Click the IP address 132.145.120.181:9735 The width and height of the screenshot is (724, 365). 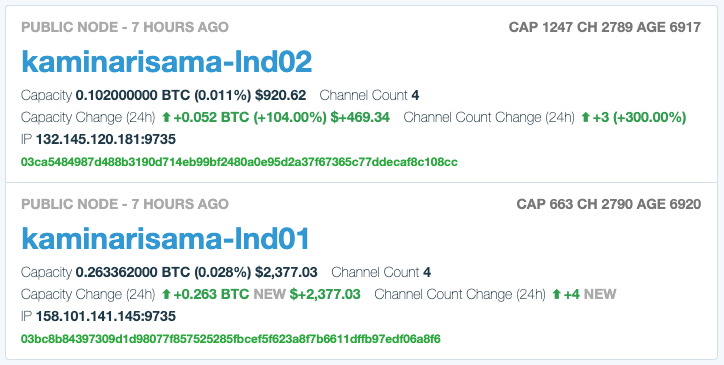(x=106, y=140)
